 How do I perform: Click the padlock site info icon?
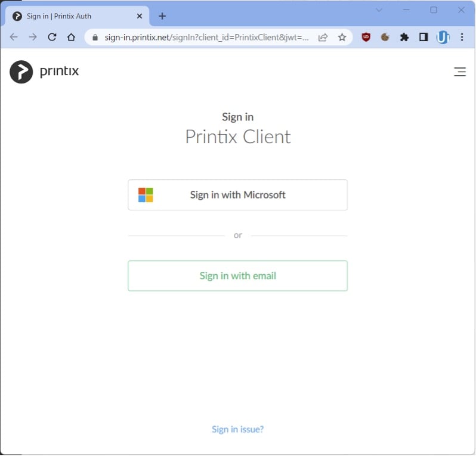[x=95, y=38]
